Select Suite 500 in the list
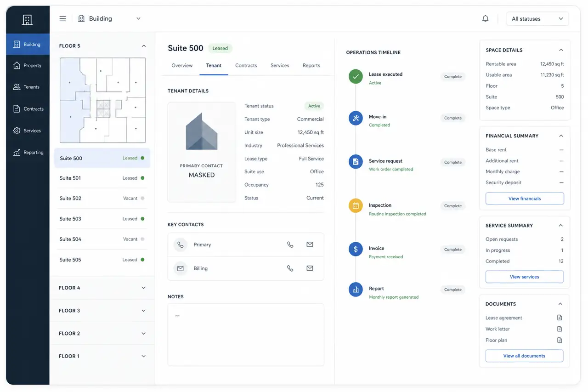Viewport: 588px width, 392px height. coord(102,158)
